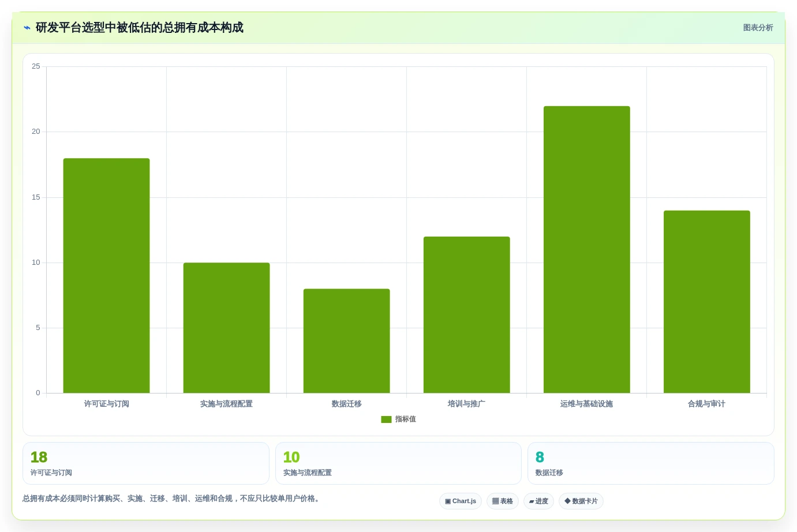Click the 指标值 legend label text
Screen dimensions: 797x532
click(x=406, y=419)
